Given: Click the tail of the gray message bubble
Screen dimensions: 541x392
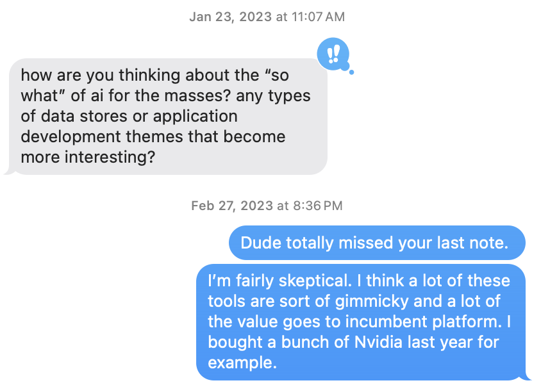Looking at the screenshot, I should (10, 171).
